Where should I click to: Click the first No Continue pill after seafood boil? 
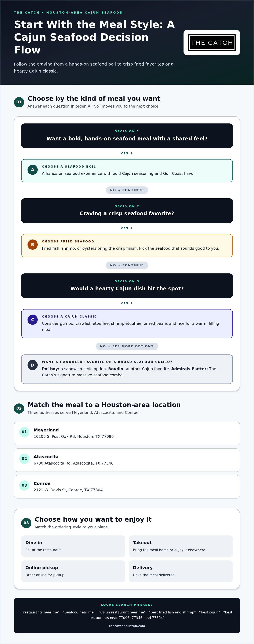pos(127,190)
